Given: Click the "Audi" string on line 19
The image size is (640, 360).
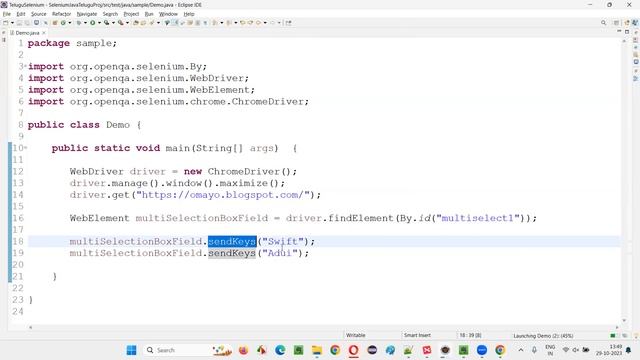Looking at the screenshot, I should coord(280,253).
